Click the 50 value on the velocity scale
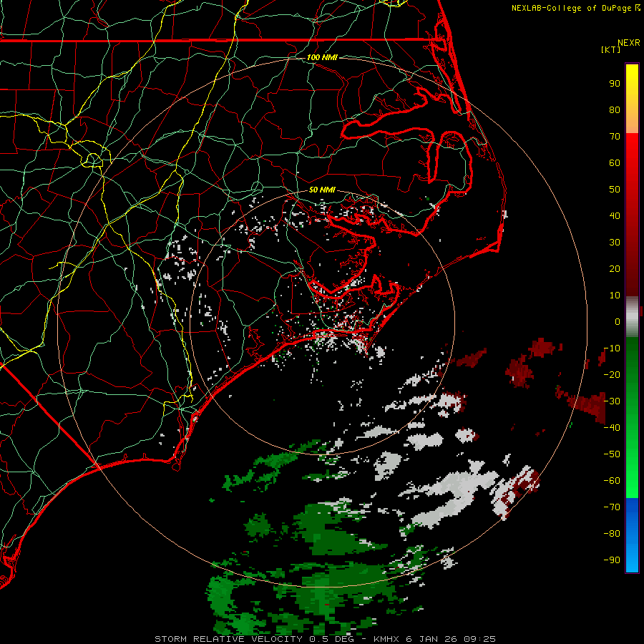This screenshot has height=644, width=644. pyautogui.click(x=615, y=190)
